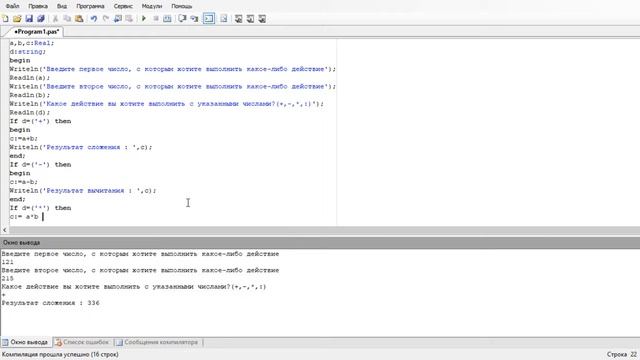Click the code line 'd:string;'
The height and width of the screenshot is (360, 640).
28,51
